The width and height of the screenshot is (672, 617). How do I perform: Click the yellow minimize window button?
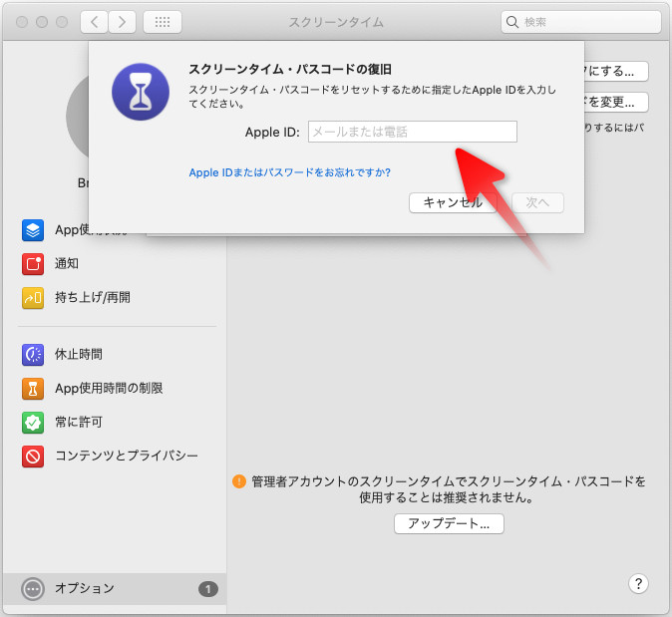[x=42, y=22]
